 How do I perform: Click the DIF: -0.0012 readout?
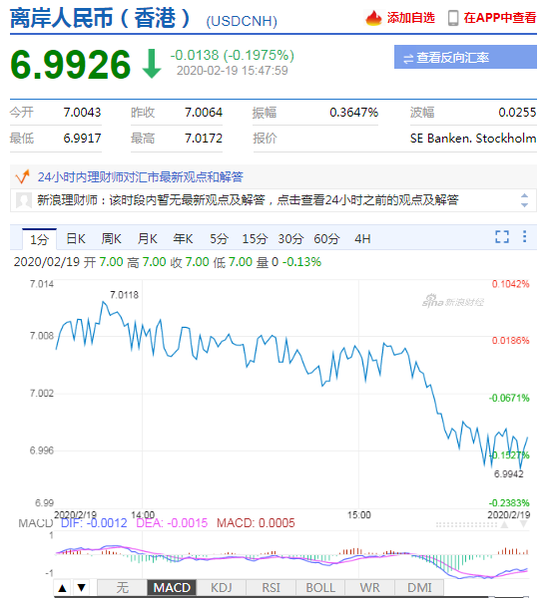click(x=94, y=523)
